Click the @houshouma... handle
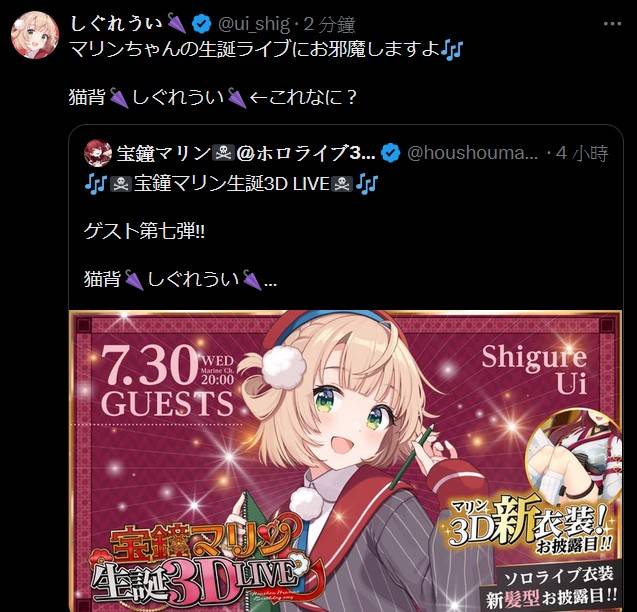The height and width of the screenshot is (612, 637). point(472,153)
